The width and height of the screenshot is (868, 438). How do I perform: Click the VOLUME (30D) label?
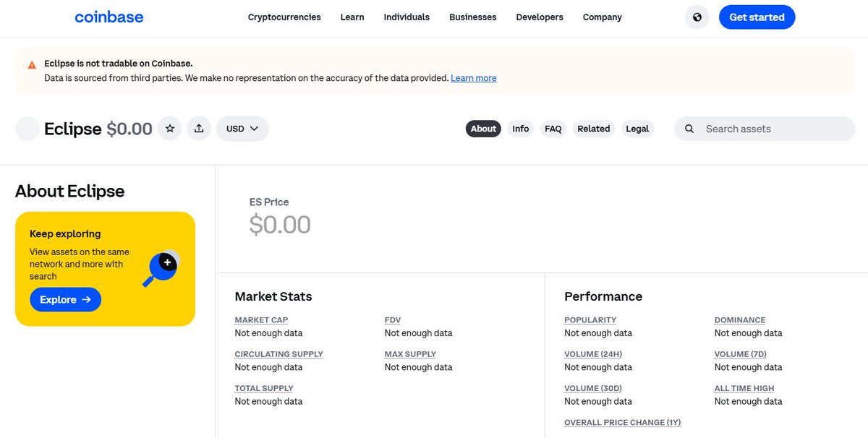coord(593,388)
